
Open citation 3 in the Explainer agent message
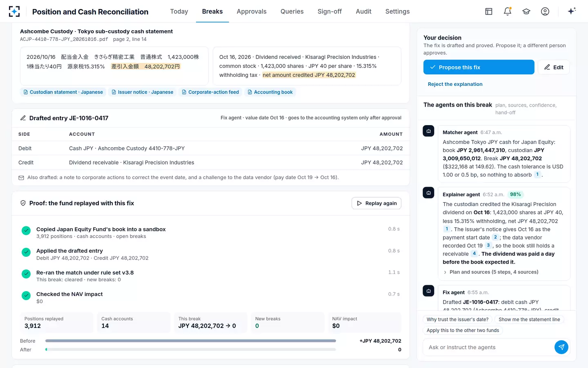488,245
